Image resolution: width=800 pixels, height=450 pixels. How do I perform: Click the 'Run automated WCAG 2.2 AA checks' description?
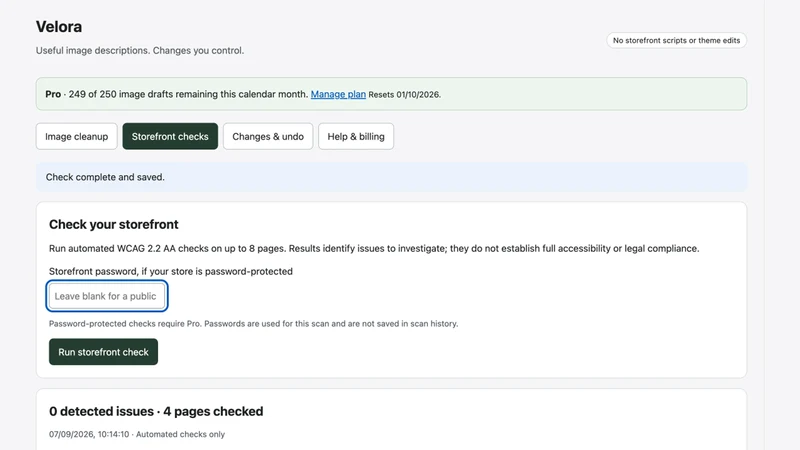coord(374,248)
